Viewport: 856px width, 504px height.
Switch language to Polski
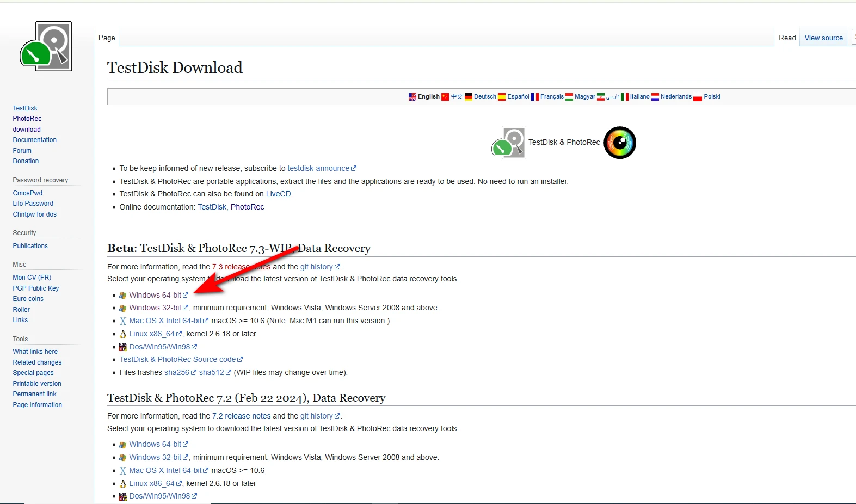712,96
